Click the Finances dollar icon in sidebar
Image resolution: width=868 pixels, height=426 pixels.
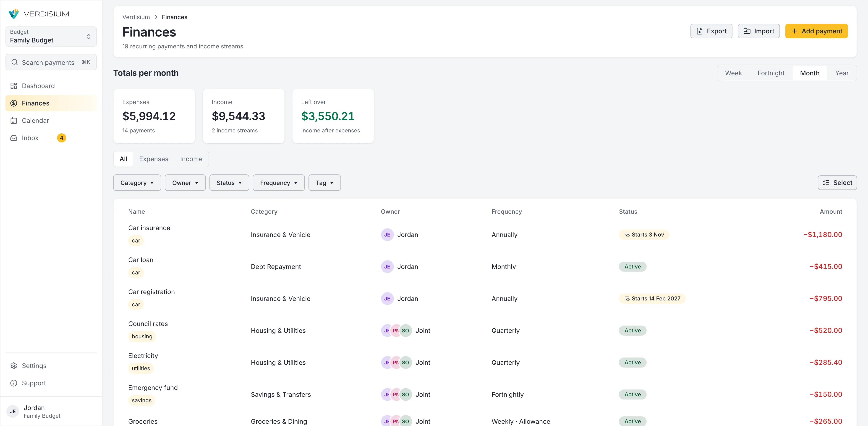[13, 103]
